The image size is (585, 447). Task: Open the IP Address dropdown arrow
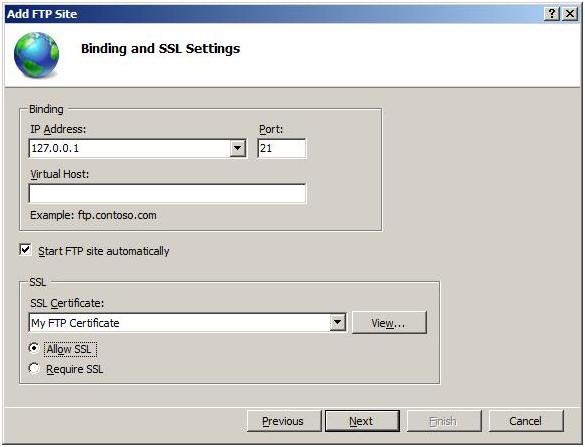pos(238,149)
